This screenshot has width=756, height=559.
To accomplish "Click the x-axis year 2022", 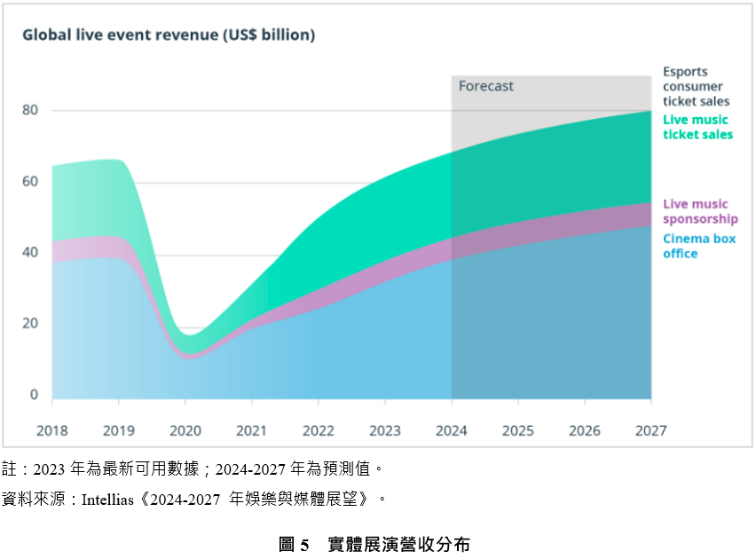I will (x=319, y=430).
